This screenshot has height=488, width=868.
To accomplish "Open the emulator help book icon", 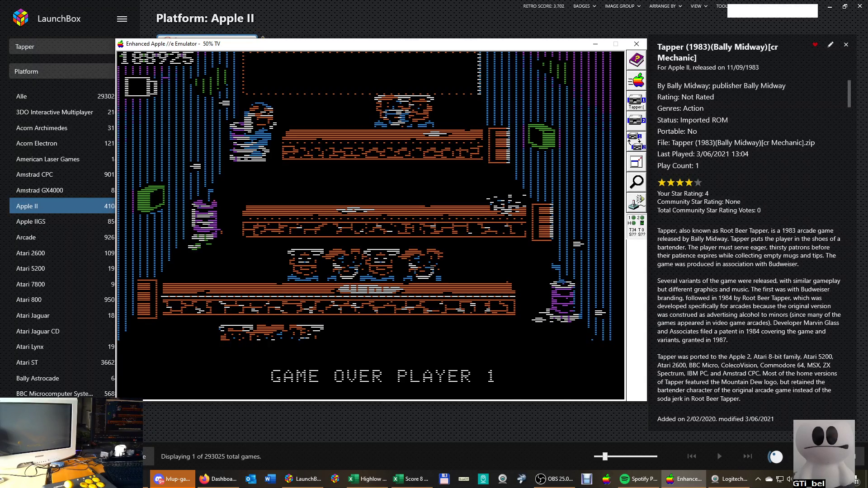I will coord(636,60).
